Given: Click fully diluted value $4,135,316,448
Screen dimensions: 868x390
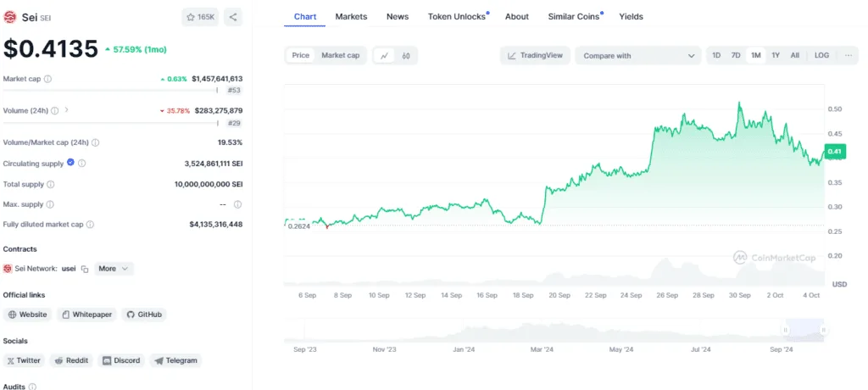Looking at the screenshot, I should click(x=216, y=225).
